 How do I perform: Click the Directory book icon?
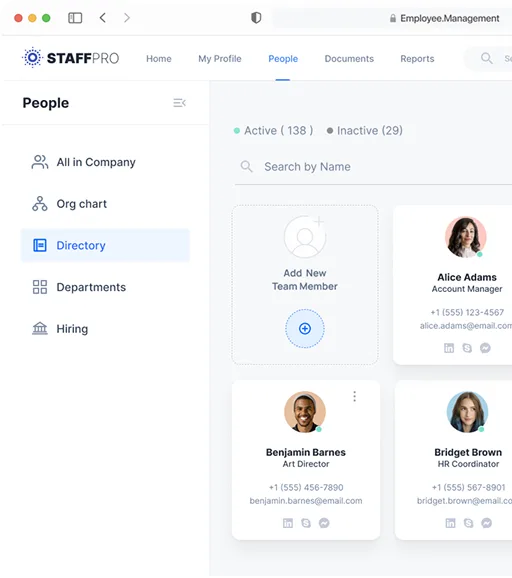(x=40, y=245)
